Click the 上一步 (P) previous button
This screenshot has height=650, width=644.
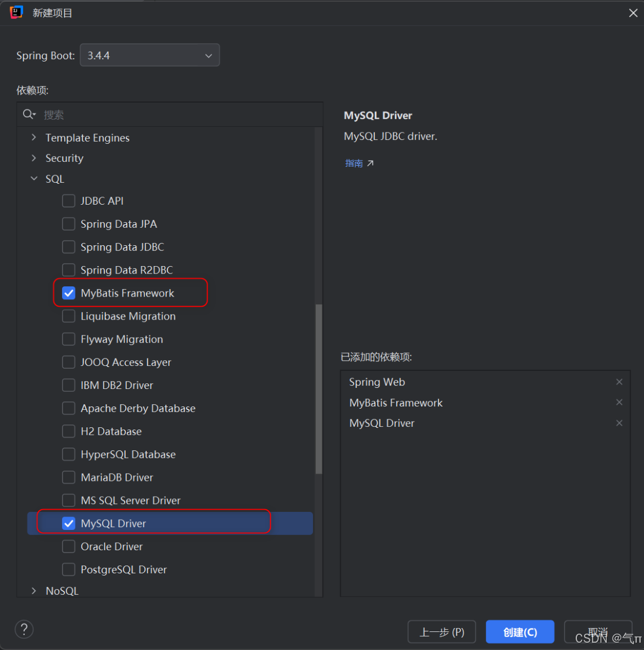[x=442, y=632]
